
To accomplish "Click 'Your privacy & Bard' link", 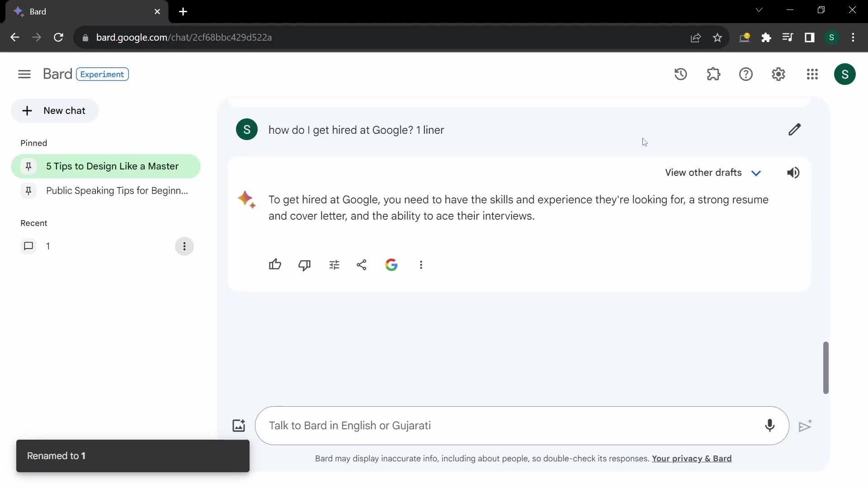I will 692,459.
